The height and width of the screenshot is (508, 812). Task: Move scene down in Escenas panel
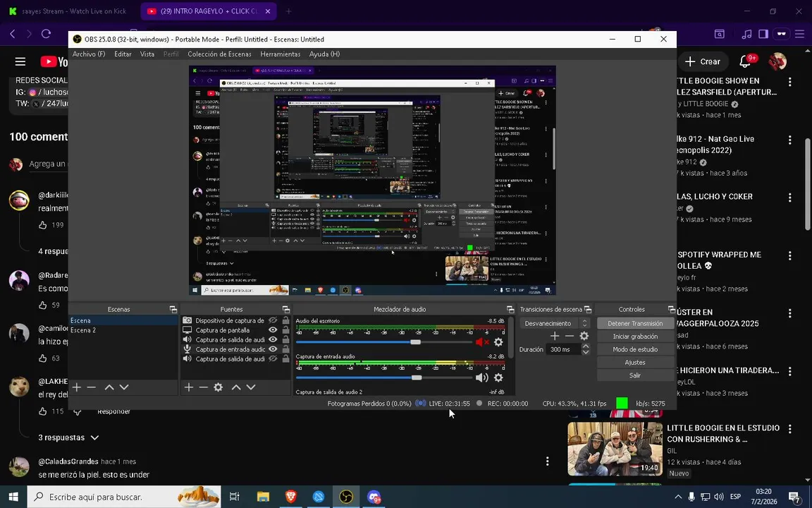tap(124, 387)
